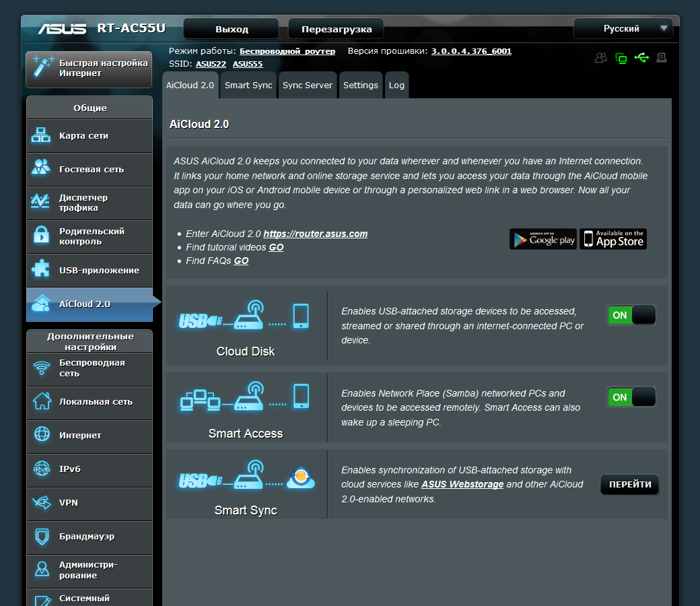Click GO link for tutorial videos

coord(276,247)
